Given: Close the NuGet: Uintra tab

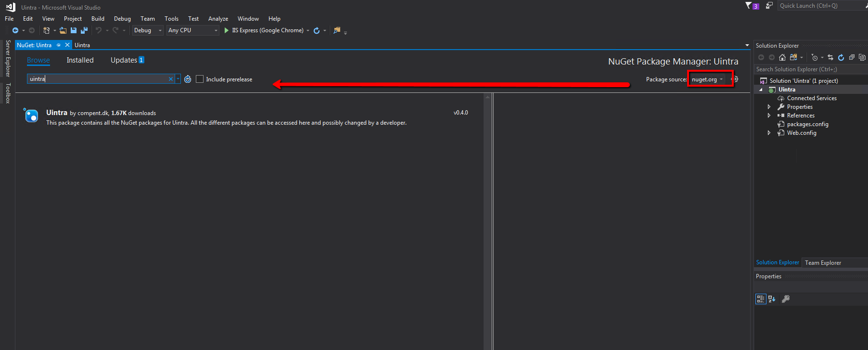Looking at the screenshot, I should [67, 45].
